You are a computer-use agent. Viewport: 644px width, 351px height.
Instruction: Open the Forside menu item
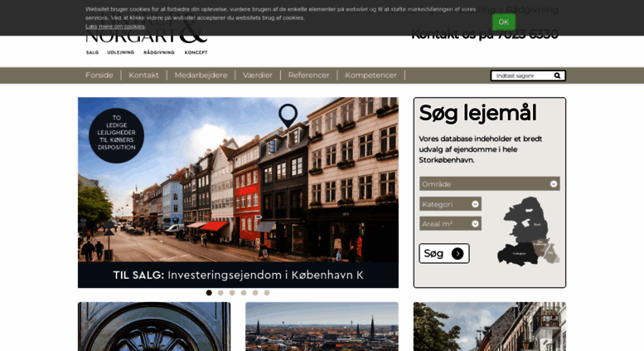(x=99, y=76)
